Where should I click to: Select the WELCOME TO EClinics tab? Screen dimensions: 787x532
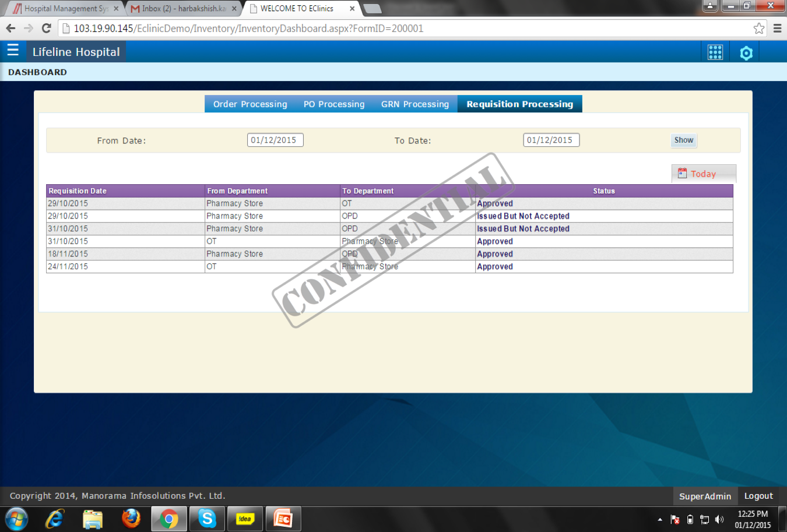point(301,9)
